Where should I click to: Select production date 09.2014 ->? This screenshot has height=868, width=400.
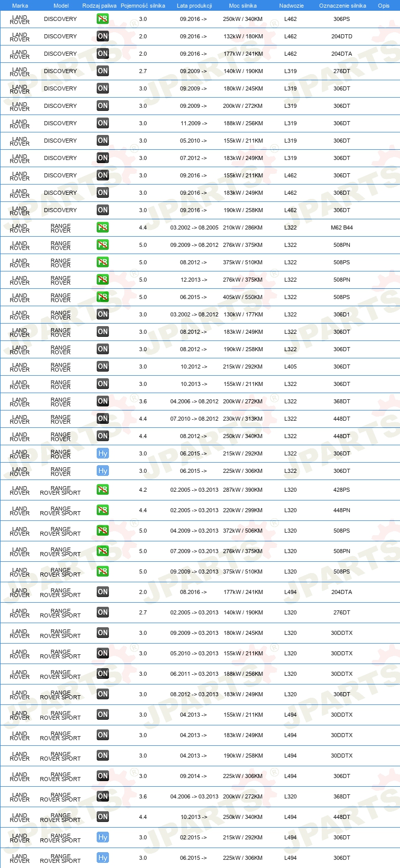pyautogui.click(x=193, y=776)
